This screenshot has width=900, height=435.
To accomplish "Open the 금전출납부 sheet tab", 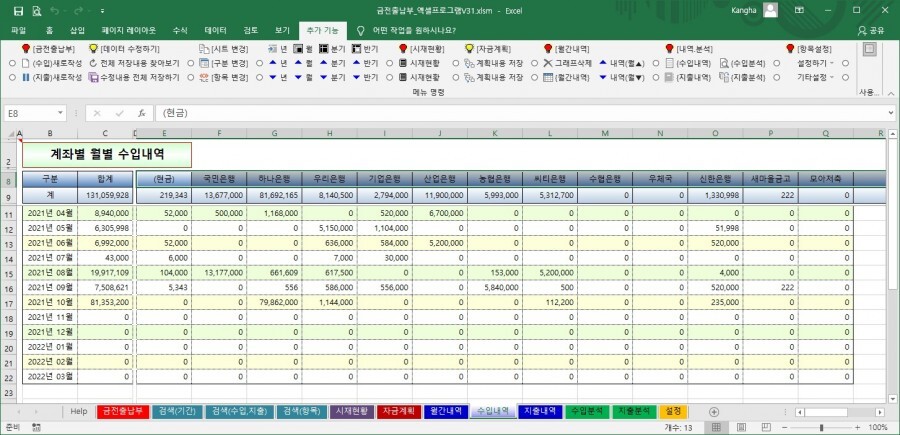I will [123, 411].
